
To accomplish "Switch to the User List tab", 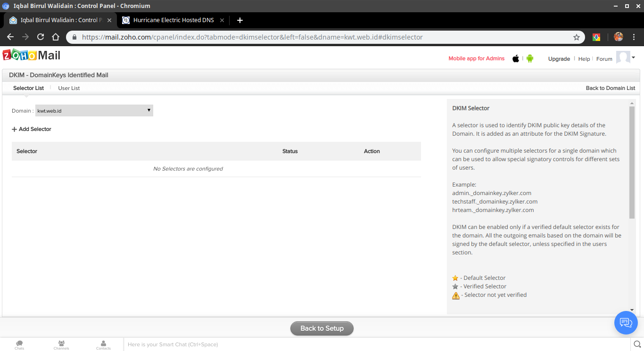I will 68,88.
